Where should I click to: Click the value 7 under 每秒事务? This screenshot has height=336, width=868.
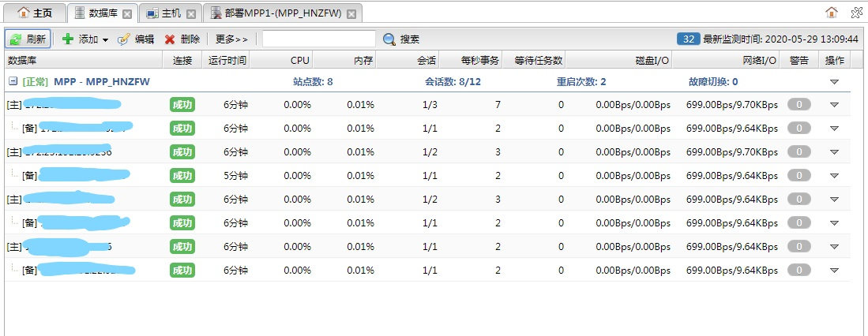(x=498, y=104)
